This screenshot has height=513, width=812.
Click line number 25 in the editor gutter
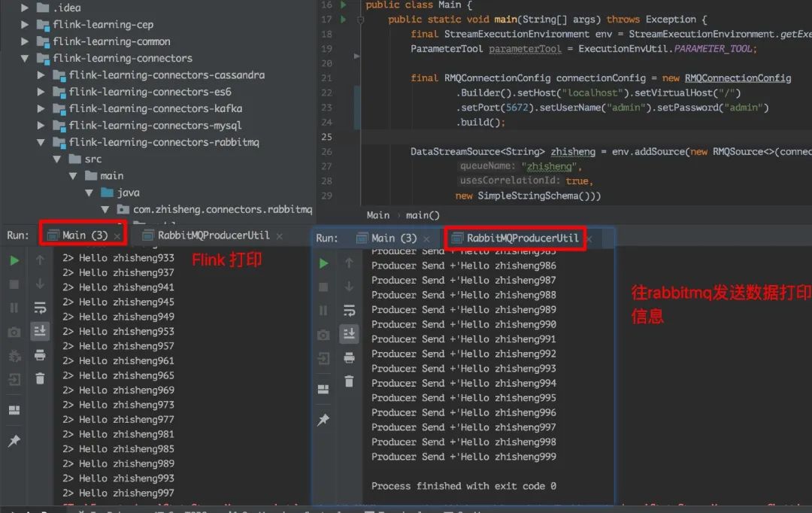tap(326, 137)
